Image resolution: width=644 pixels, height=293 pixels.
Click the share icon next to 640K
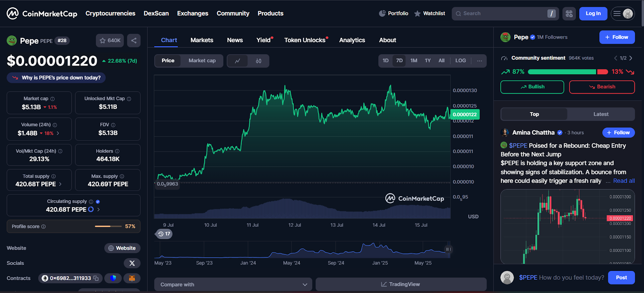pyautogui.click(x=134, y=41)
